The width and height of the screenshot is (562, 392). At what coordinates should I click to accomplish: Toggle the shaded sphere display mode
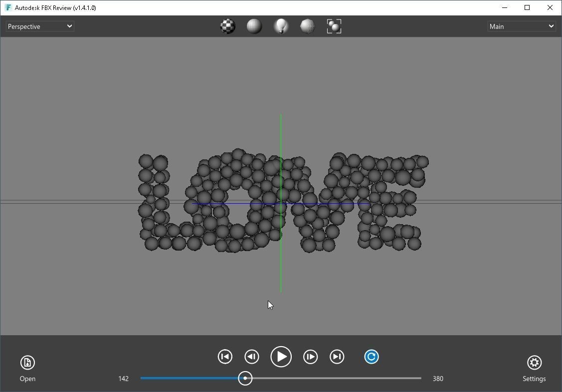pos(254,26)
